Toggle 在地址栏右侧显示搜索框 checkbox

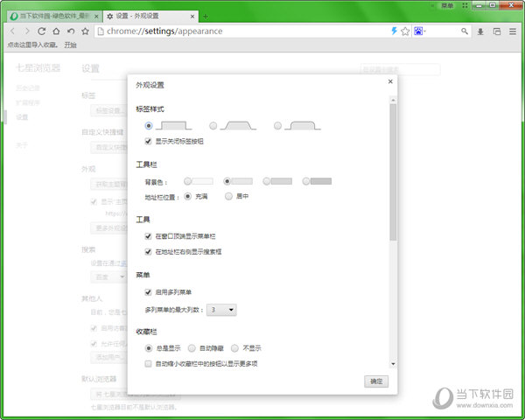tap(148, 252)
